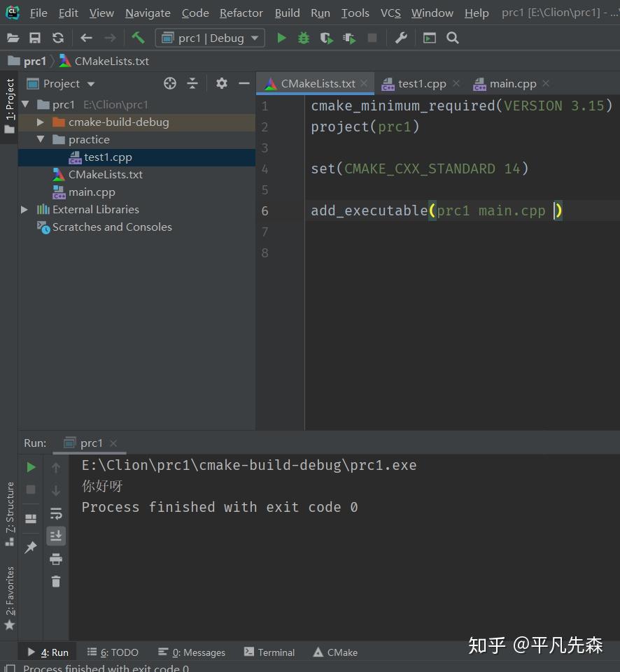Build project with the hammer icon

(138, 38)
